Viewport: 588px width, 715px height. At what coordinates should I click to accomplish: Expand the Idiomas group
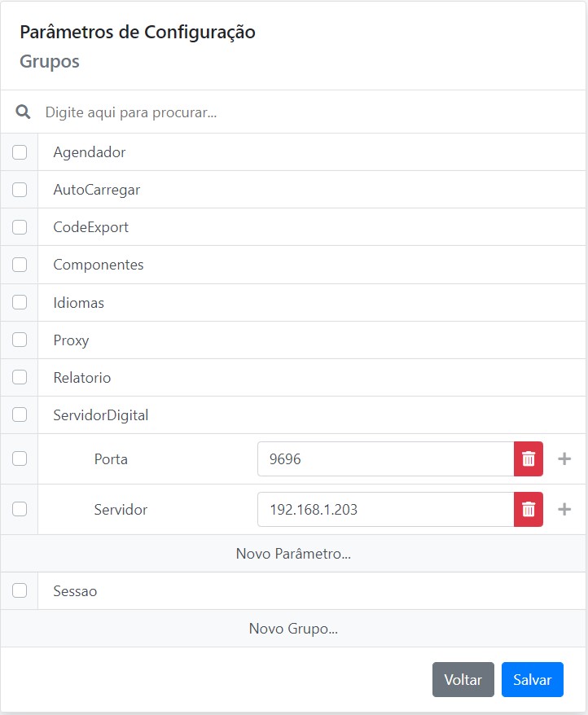tap(79, 303)
